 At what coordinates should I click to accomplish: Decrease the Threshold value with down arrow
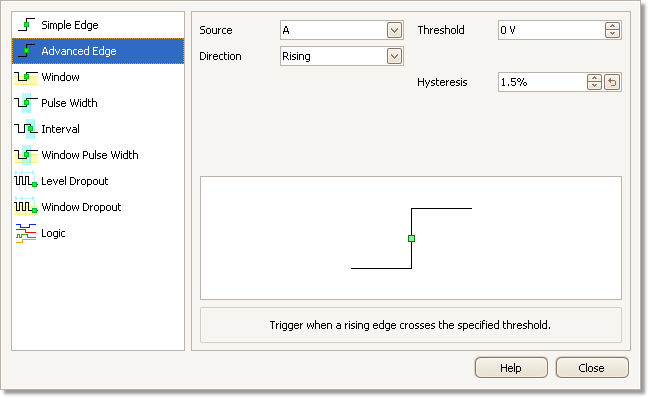click(612, 34)
